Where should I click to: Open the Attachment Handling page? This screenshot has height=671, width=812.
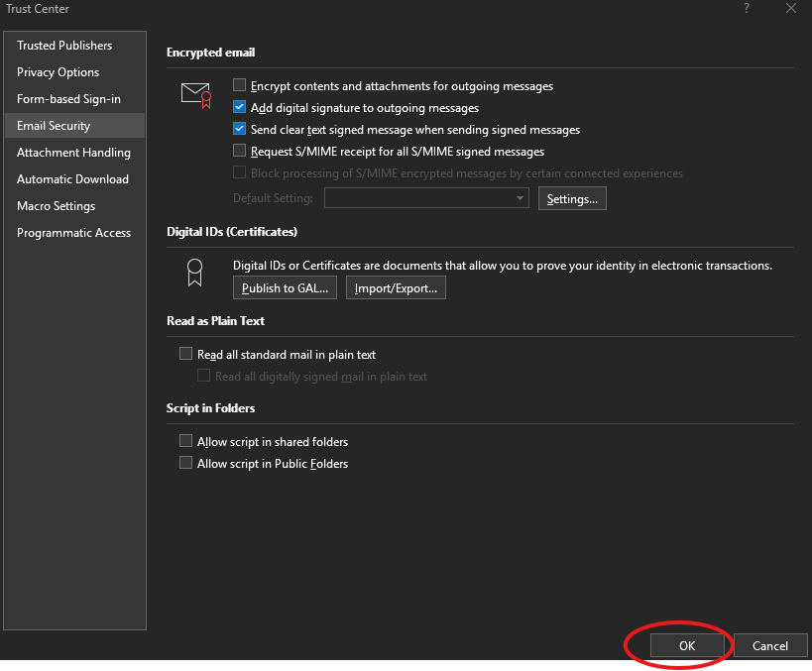coord(73,152)
